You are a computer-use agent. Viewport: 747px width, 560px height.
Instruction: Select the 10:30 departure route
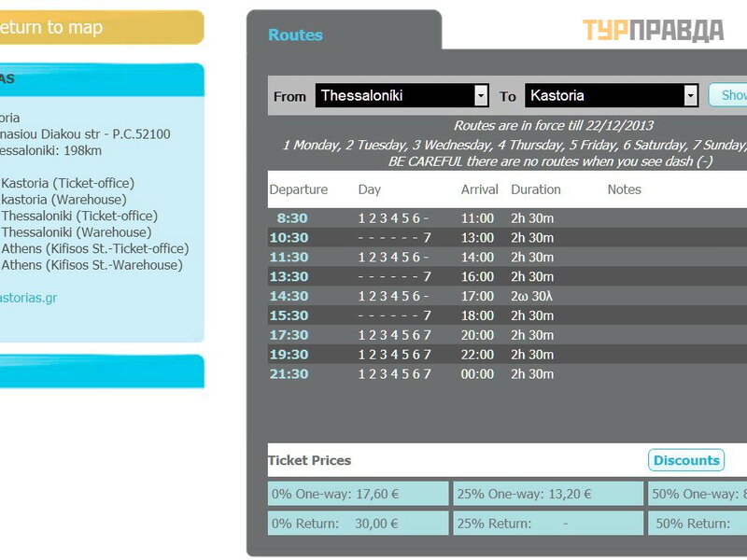[289, 238]
